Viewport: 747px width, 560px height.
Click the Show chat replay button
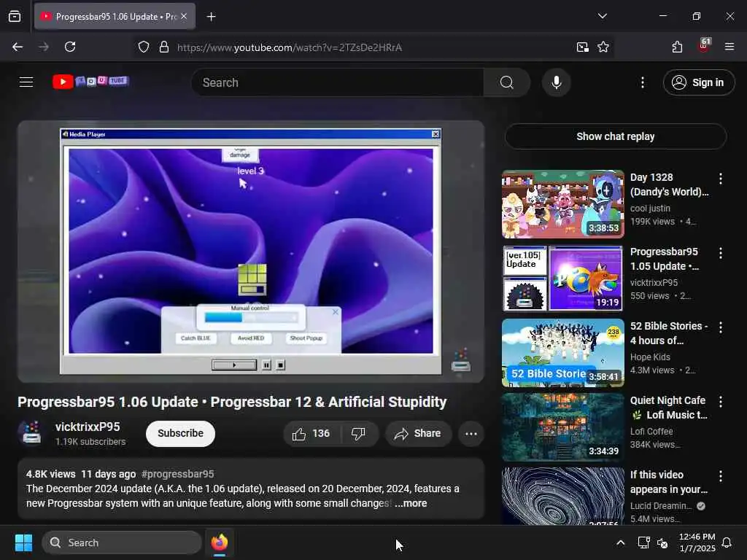[615, 136]
